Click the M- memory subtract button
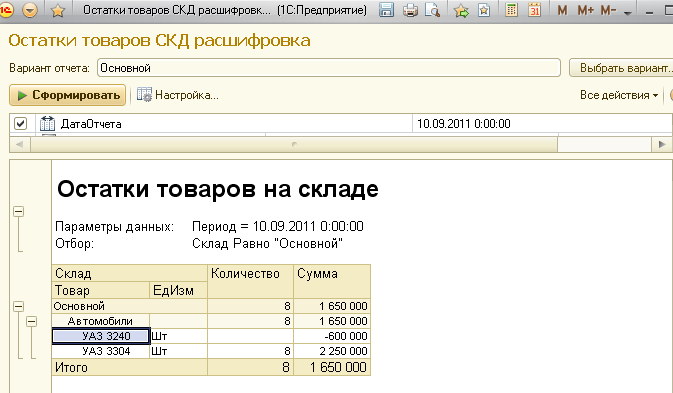The width and height of the screenshot is (673, 393). tap(608, 10)
